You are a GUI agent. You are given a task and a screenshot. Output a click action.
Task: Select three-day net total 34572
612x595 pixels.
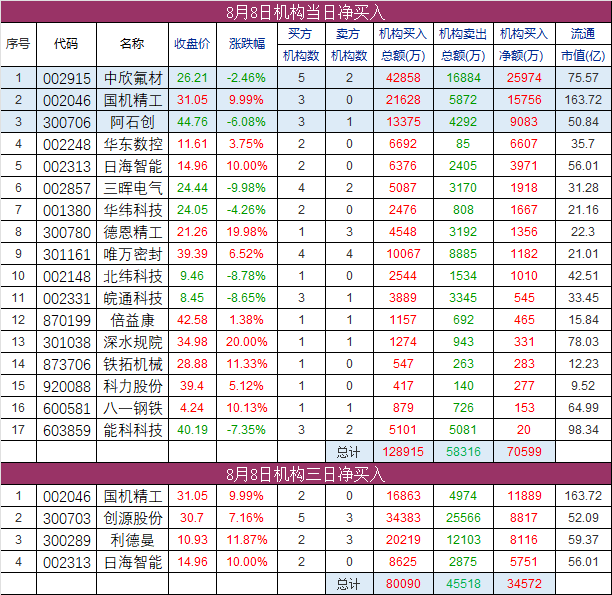coord(524,584)
